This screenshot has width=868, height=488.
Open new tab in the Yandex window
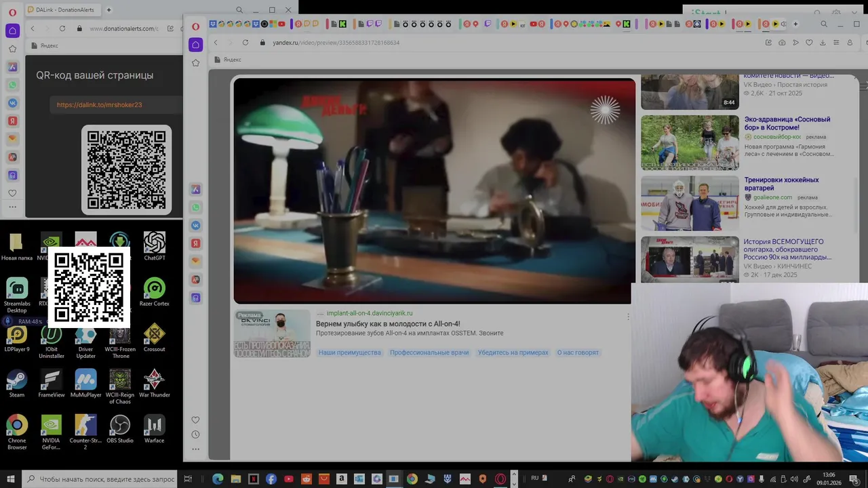tap(795, 24)
